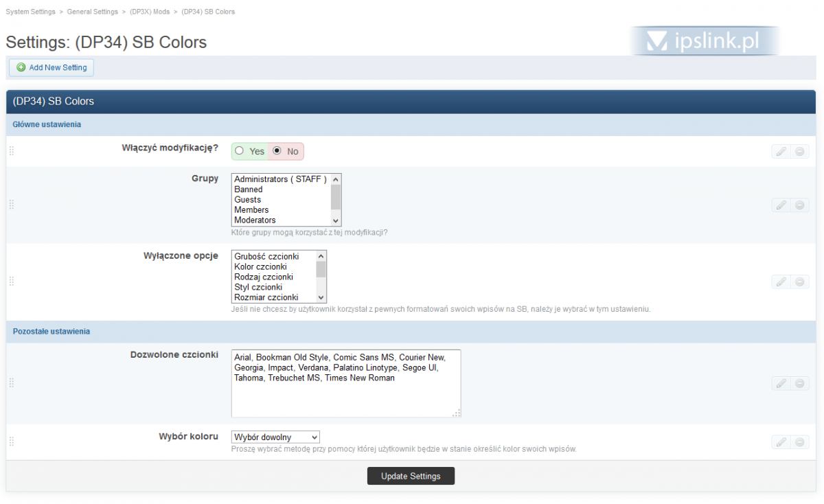The height and width of the screenshot is (504, 824).
Task: Click the delete icon for Włączyć modyfikację row
Action: click(x=800, y=152)
